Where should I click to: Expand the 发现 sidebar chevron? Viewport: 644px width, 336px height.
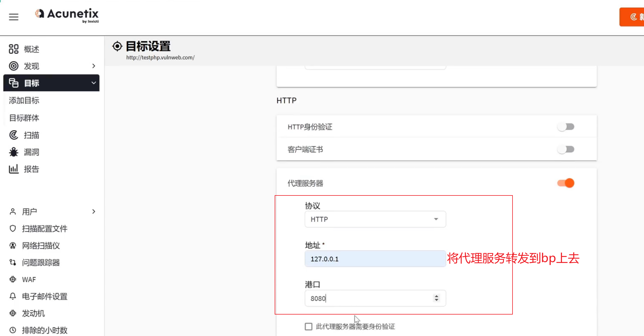point(94,66)
